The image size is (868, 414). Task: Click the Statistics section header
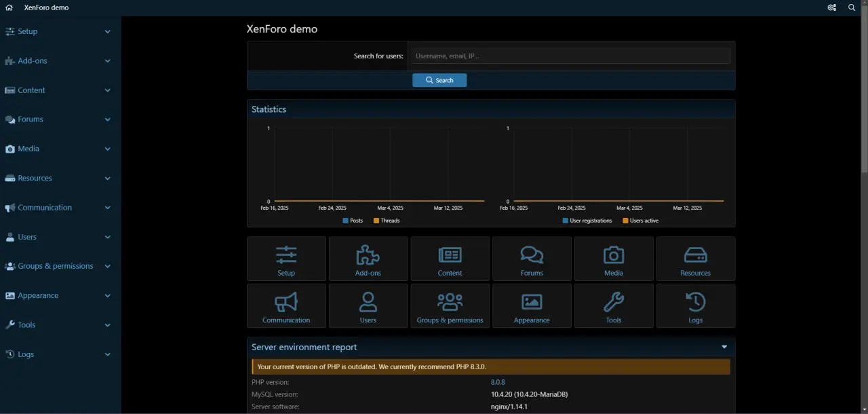[491, 109]
